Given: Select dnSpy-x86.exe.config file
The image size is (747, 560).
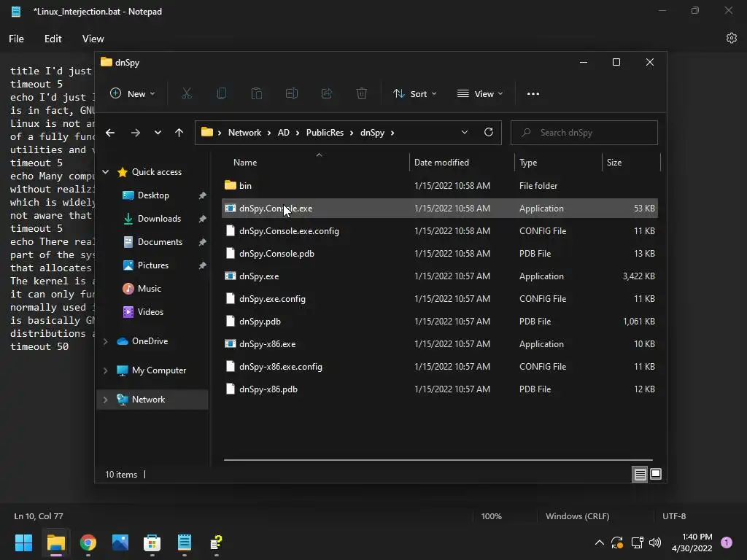Looking at the screenshot, I should (x=440, y=367).
